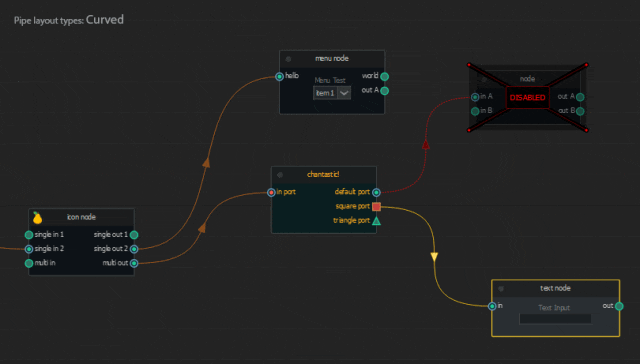The height and width of the screenshot is (364, 640).
Task: Click the pear icon on icon node
Action: tap(37, 218)
